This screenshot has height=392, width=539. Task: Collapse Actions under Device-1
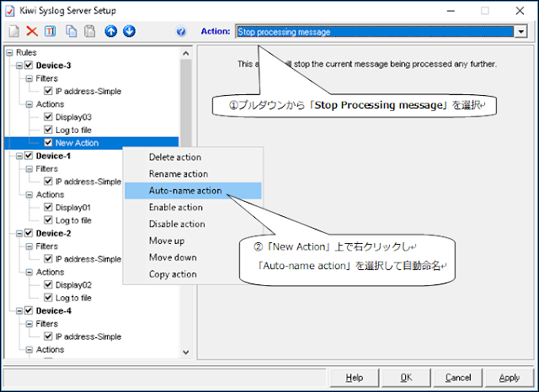click(29, 195)
